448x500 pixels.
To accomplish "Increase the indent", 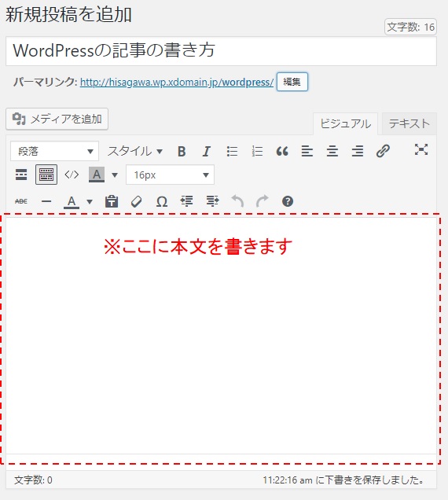I will pos(212,201).
